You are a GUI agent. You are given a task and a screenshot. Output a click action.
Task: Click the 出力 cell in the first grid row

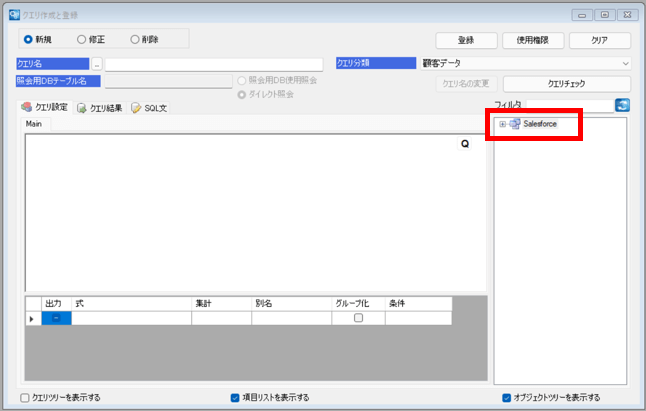56,318
